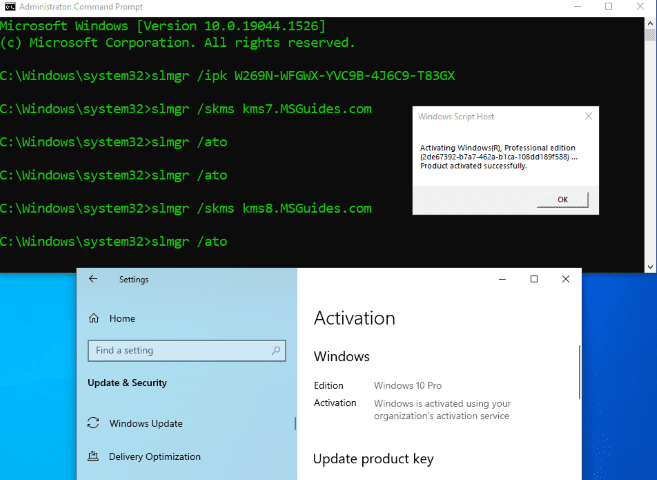Image resolution: width=657 pixels, height=480 pixels.
Task: Click Command Prompt scrollbar down arrow
Action: coord(650,267)
